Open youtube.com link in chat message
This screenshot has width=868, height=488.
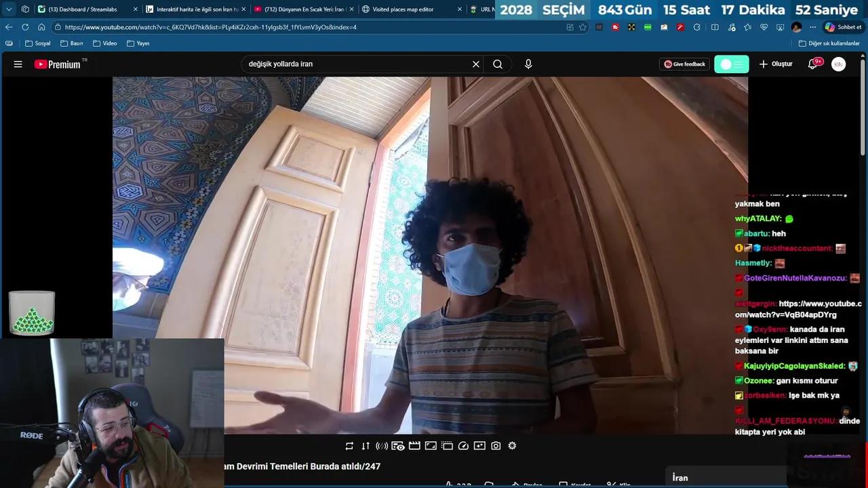798,309
